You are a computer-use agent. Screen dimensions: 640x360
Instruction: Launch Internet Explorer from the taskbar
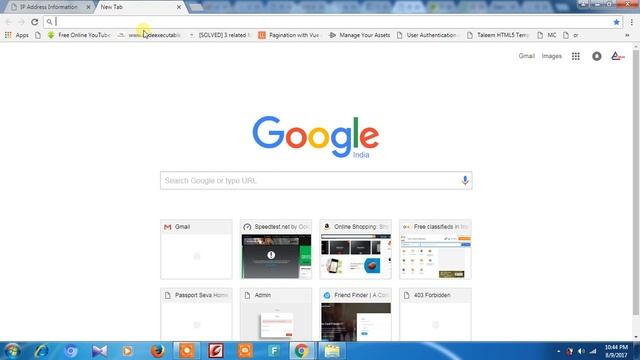pyautogui.click(x=42, y=351)
